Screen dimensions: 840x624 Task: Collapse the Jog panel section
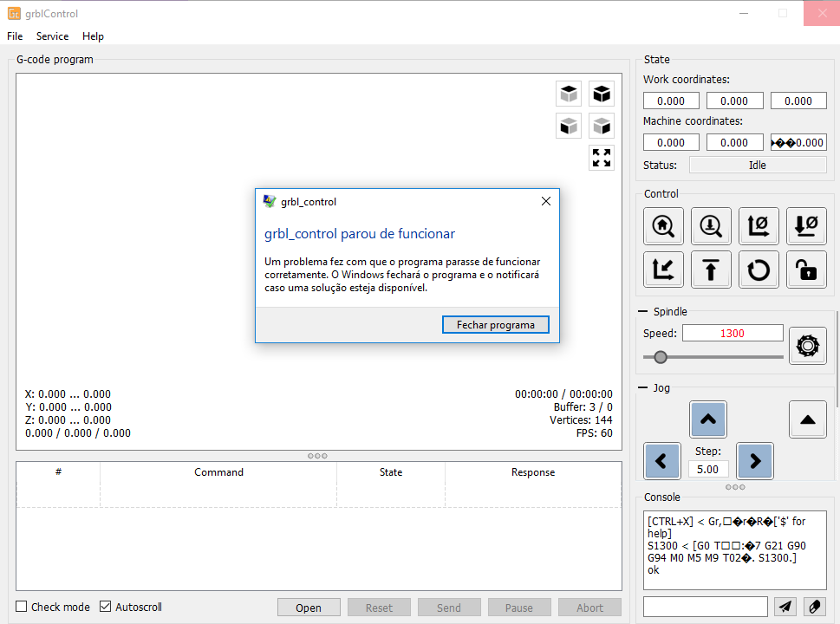pyautogui.click(x=643, y=388)
